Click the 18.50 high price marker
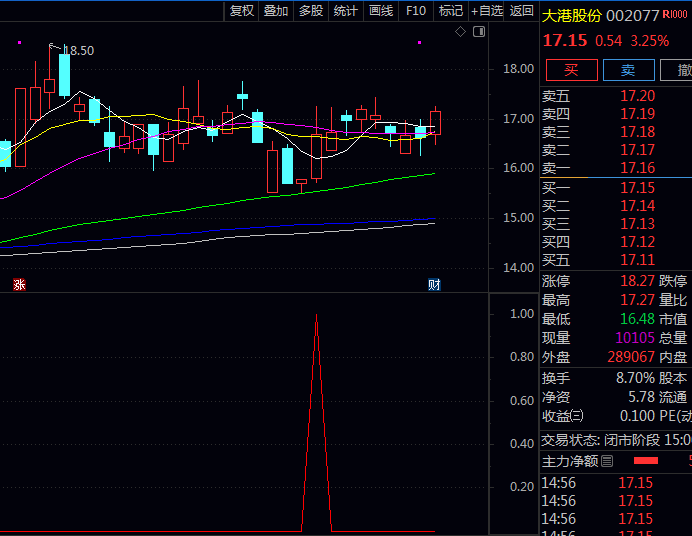 (79, 50)
